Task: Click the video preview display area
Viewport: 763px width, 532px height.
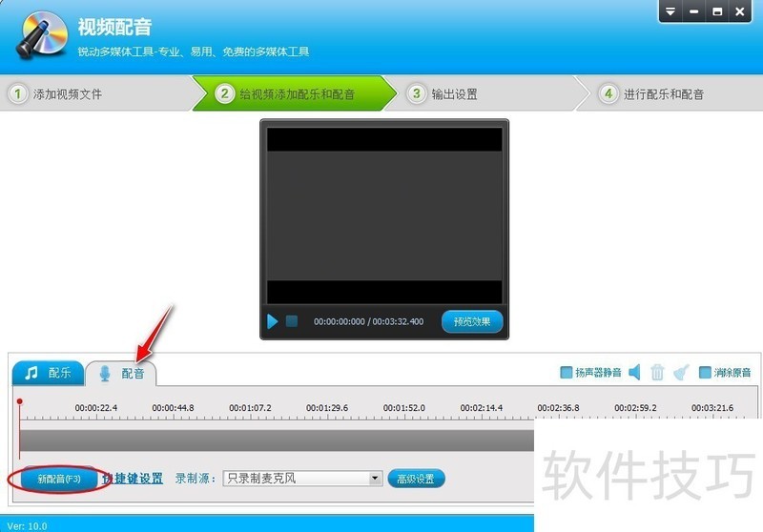Action: click(x=384, y=215)
